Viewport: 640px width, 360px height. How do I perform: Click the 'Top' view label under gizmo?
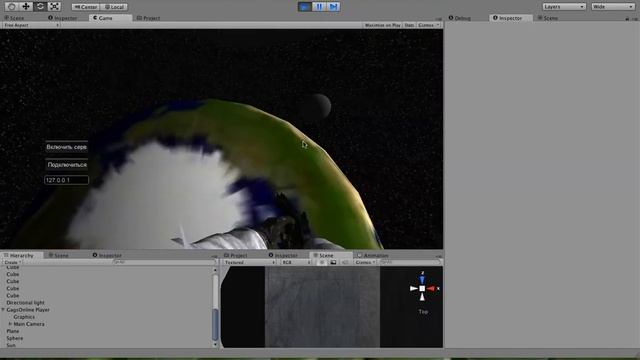click(x=423, y=312)
